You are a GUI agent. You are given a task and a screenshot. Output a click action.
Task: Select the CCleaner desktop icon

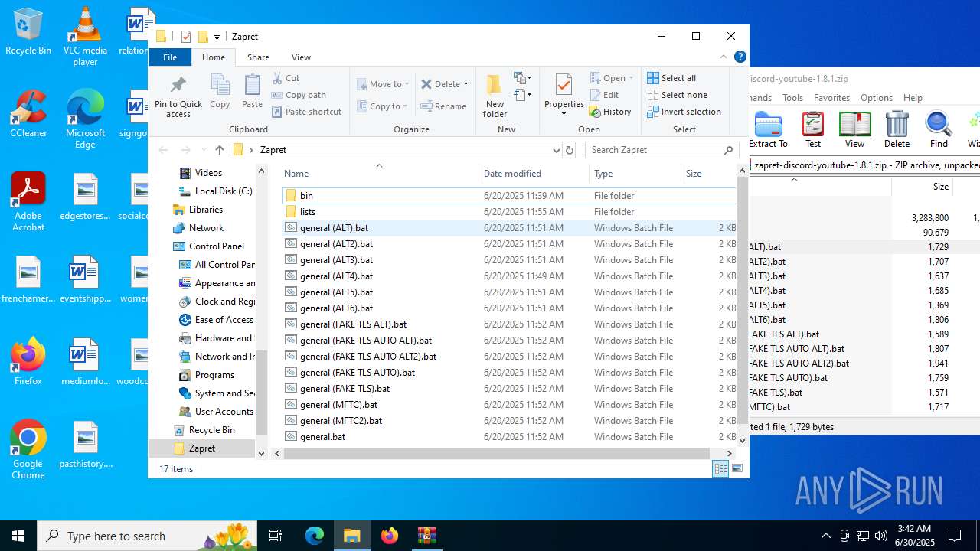pyautogui.click(x=28, y=113)
